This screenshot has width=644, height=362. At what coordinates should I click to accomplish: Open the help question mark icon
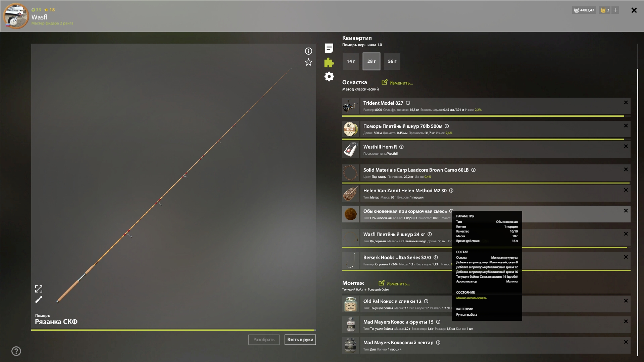coord(16,351)
